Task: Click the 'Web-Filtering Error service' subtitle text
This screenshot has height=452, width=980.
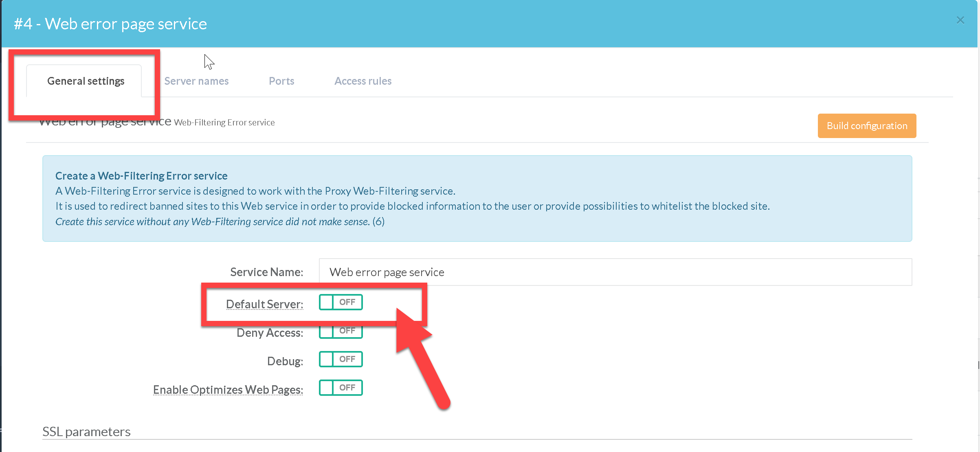Action: click(224, 123)
